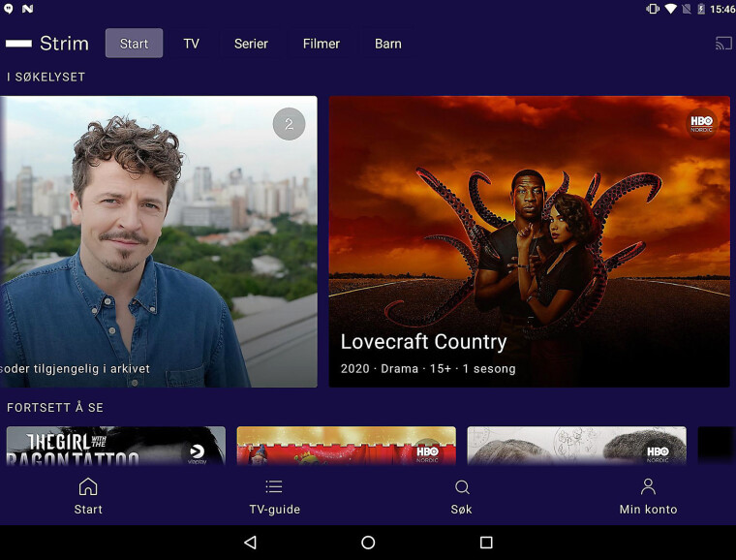Viewport: 736px width, 560px height.
Task: Open Min konto profile icon
Action: (648, 487)
